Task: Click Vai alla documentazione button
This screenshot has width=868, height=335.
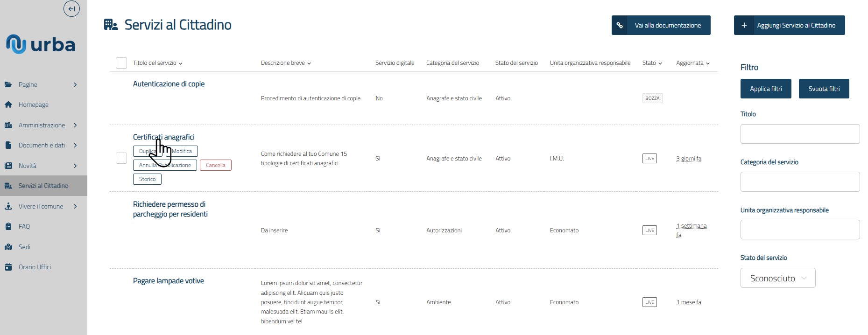Action: [x=661, y=25]
